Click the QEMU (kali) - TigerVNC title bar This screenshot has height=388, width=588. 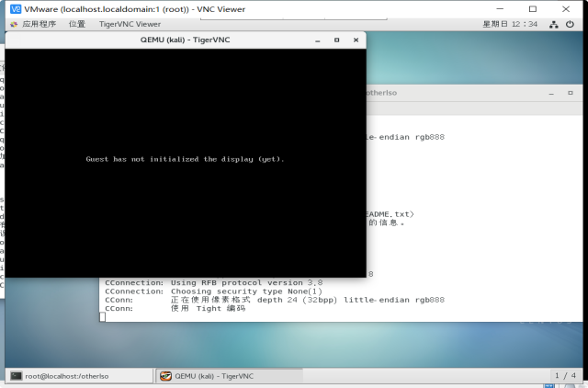(x=186, y=40)
